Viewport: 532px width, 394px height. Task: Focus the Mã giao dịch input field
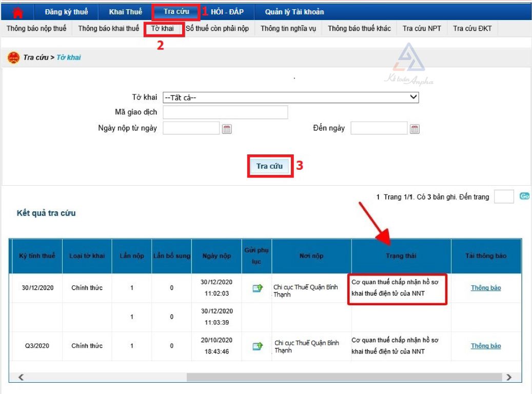pos(225,112)
